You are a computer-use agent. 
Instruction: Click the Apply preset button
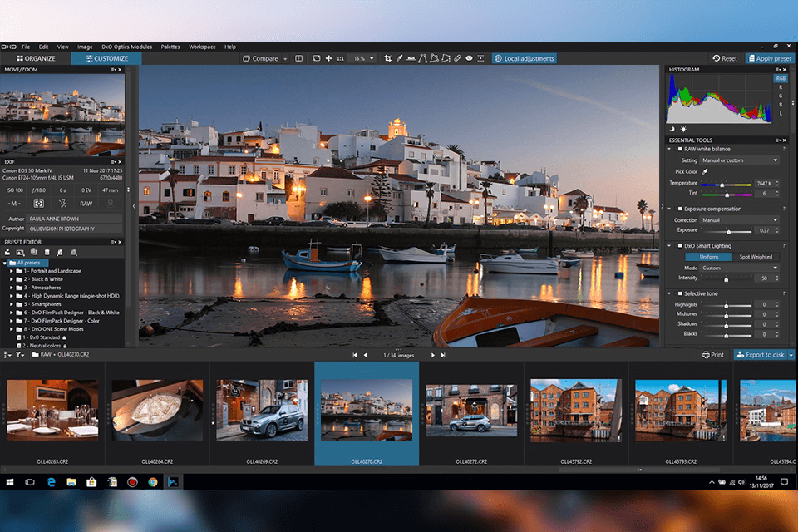click(770, 58)
